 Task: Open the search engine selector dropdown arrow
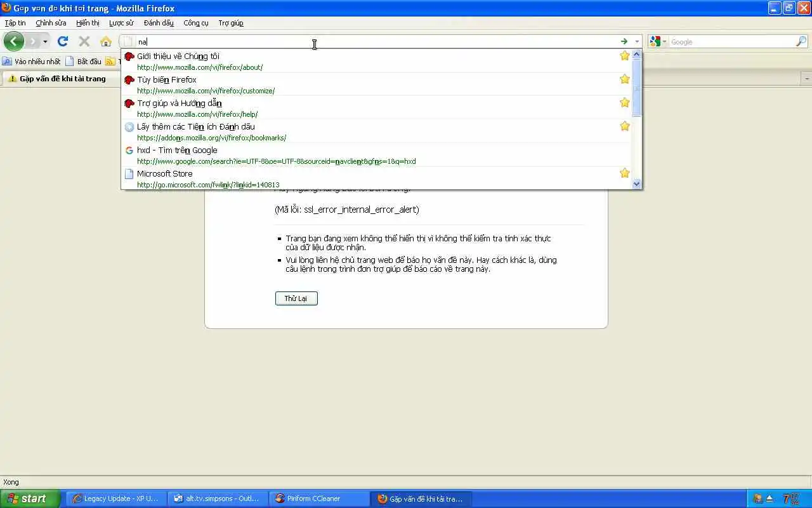665,42
